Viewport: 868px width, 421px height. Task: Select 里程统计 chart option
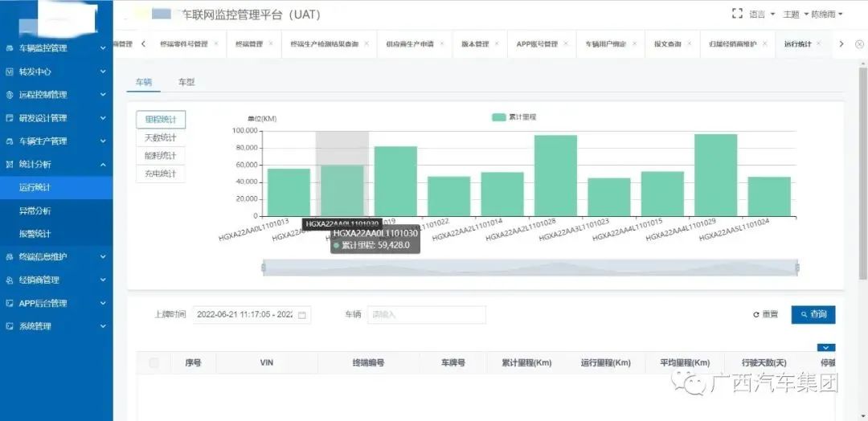click(x=161, y=120)
